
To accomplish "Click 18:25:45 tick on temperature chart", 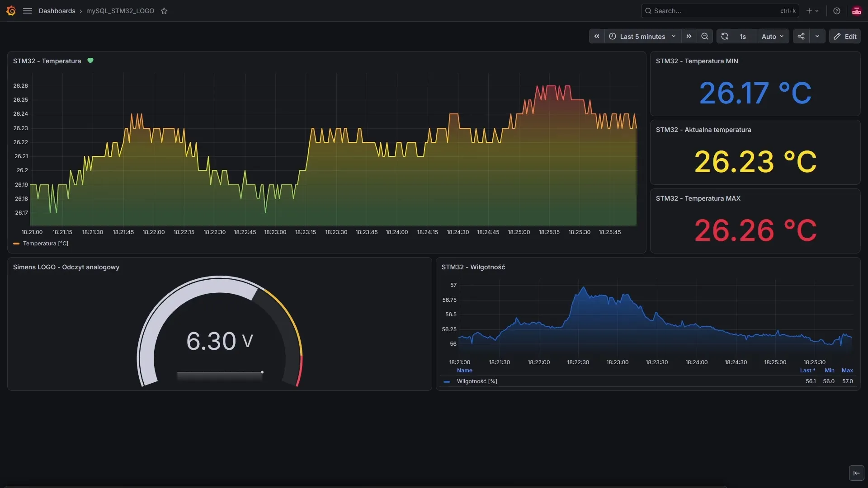I will 610,232.
